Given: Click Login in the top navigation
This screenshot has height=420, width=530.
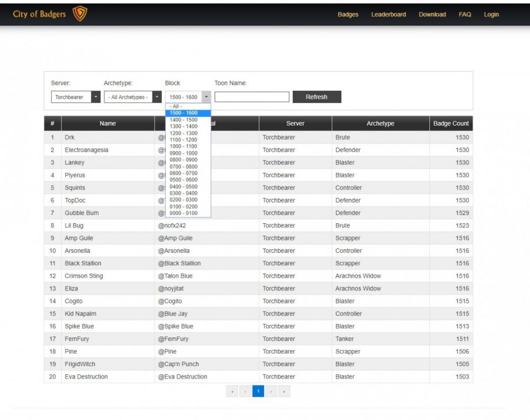Looking at the screenshot, I should click(x=491, y=14).
